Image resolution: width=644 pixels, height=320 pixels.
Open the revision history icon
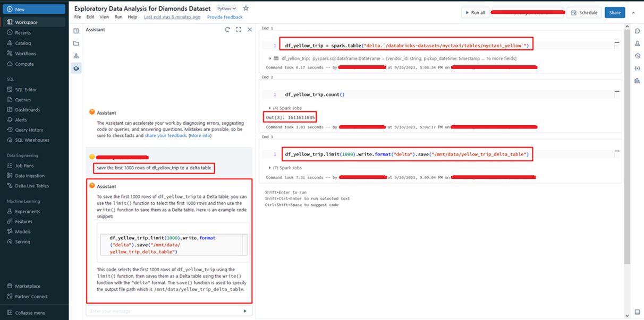click(637, 56)
